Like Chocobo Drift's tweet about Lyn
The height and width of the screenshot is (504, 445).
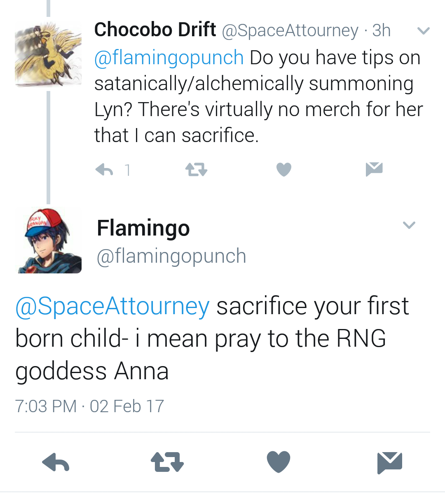pyautogui.click(x=283, y=169)
